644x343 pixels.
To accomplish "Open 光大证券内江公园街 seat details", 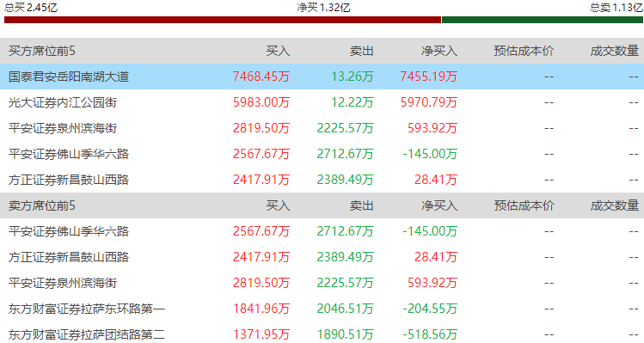I will pyautogui.click(x=322, y=102).
